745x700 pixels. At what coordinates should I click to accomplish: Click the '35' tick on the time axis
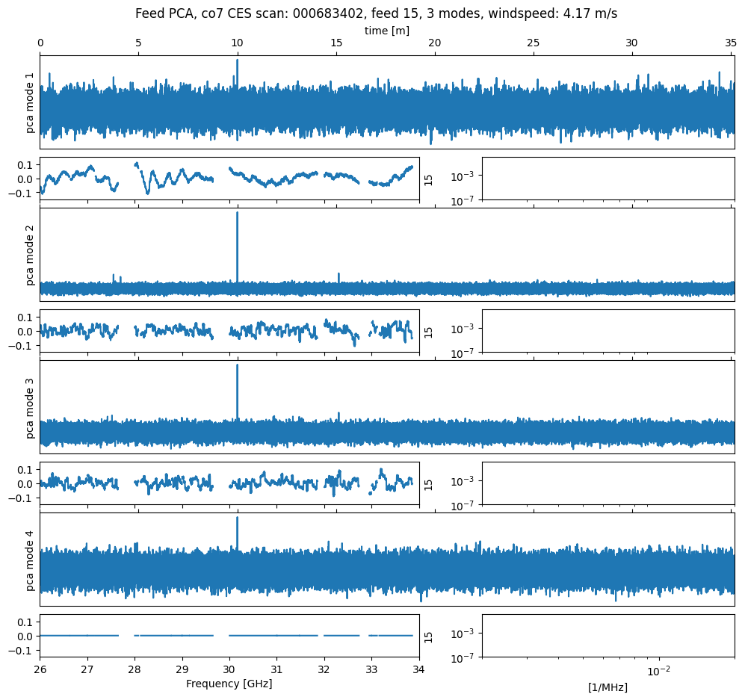coord(731,44)
